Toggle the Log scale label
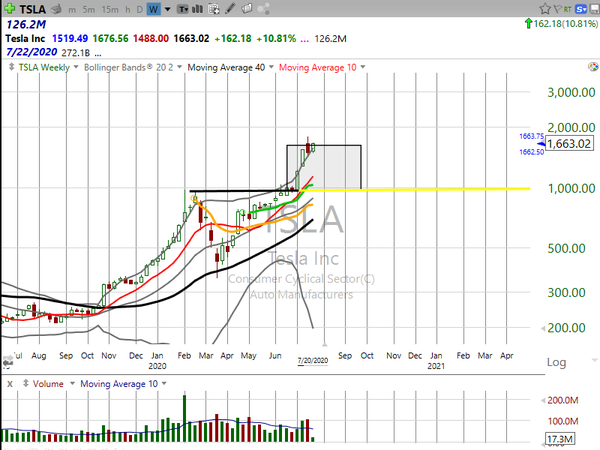This screenshot has height=450, width=600. (556, 361)
